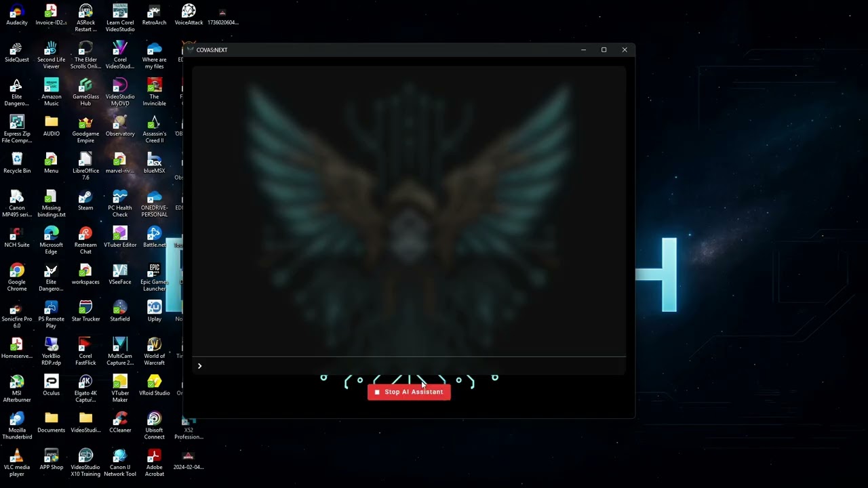The width and height of the screenshot is (868, 488).
Task: Select The Invincible game icon
Action: coord(155,92)
